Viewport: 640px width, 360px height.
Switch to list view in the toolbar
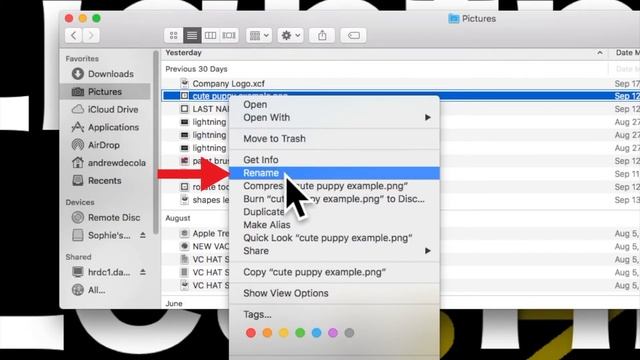coord(192,36)
